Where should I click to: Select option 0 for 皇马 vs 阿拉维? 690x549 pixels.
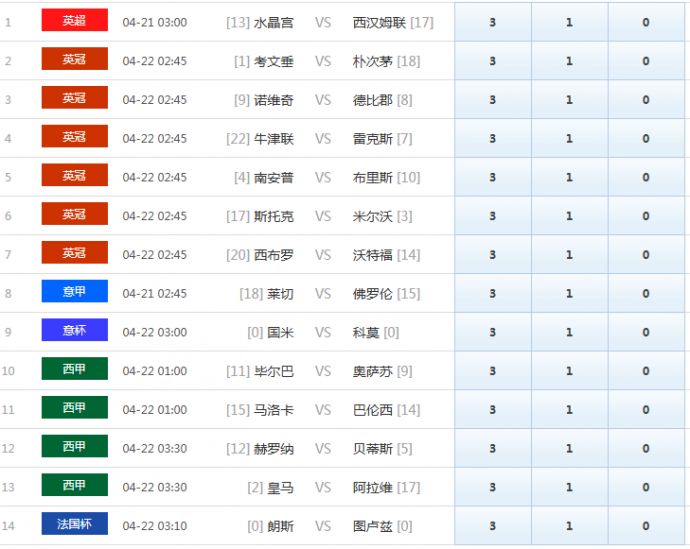coord(646,487)
